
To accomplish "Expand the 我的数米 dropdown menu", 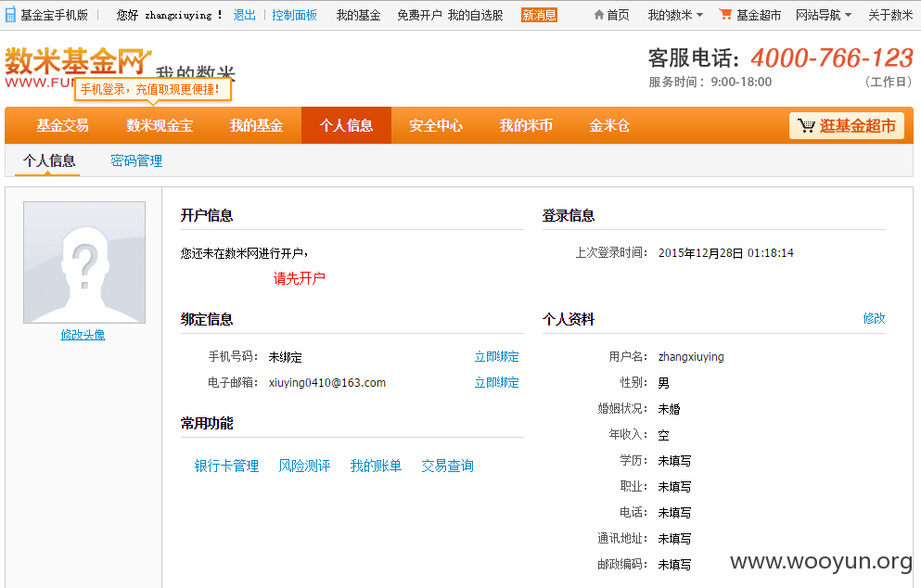I will point(675,15).
